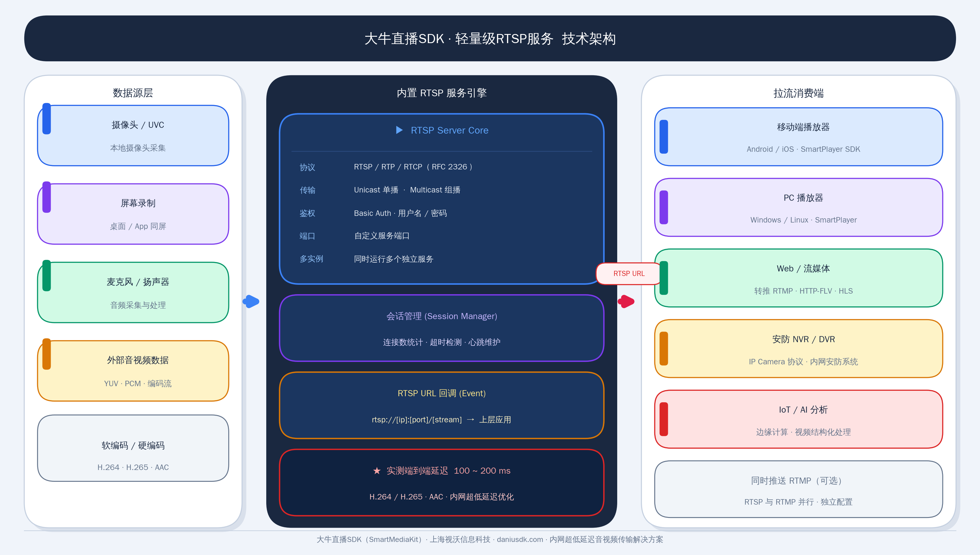Click the RTSP URL pill label
Screen dimensions: 980x555
(x=628, y=274)
